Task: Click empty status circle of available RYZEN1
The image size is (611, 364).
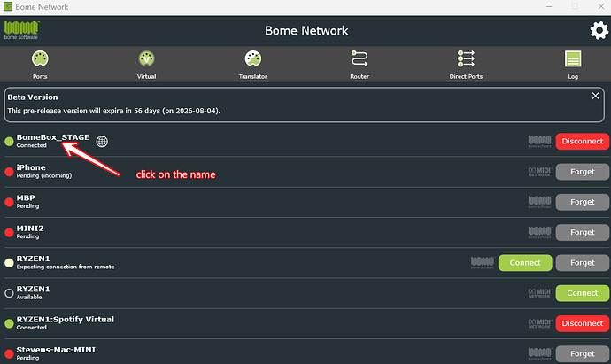Action: point(9,293)
